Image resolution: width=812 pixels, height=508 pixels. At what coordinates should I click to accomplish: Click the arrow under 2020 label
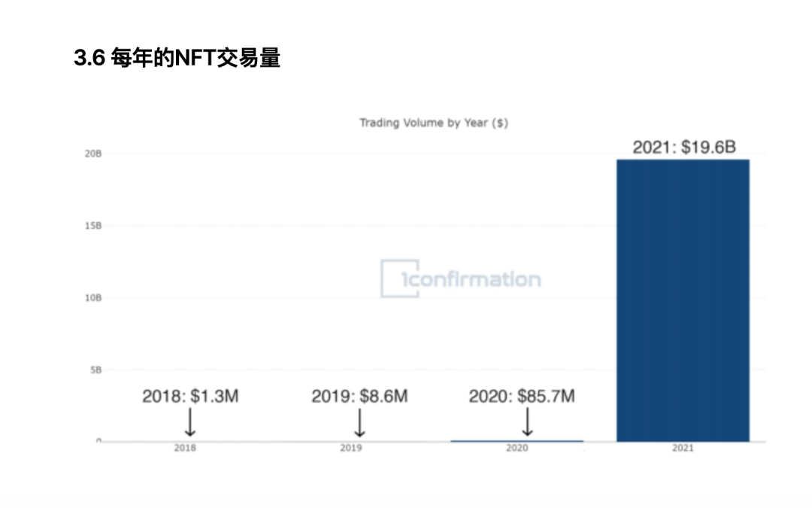tap(527, 421)
